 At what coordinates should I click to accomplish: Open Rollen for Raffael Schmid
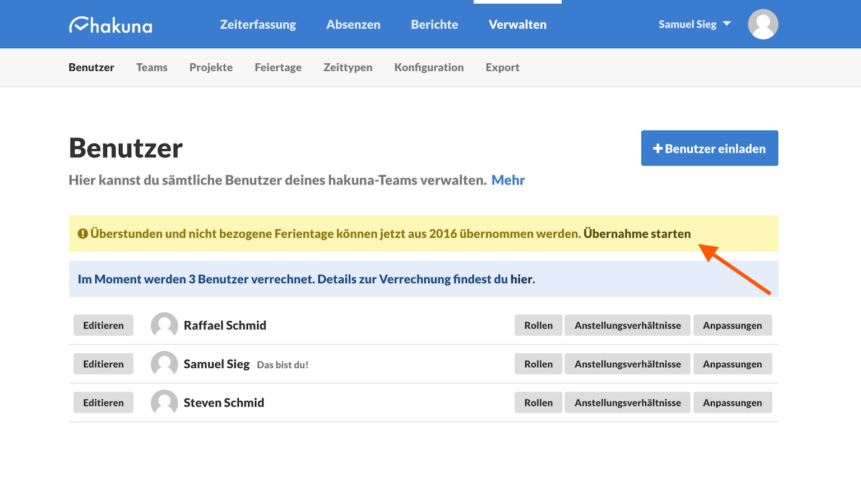(538, 325)
